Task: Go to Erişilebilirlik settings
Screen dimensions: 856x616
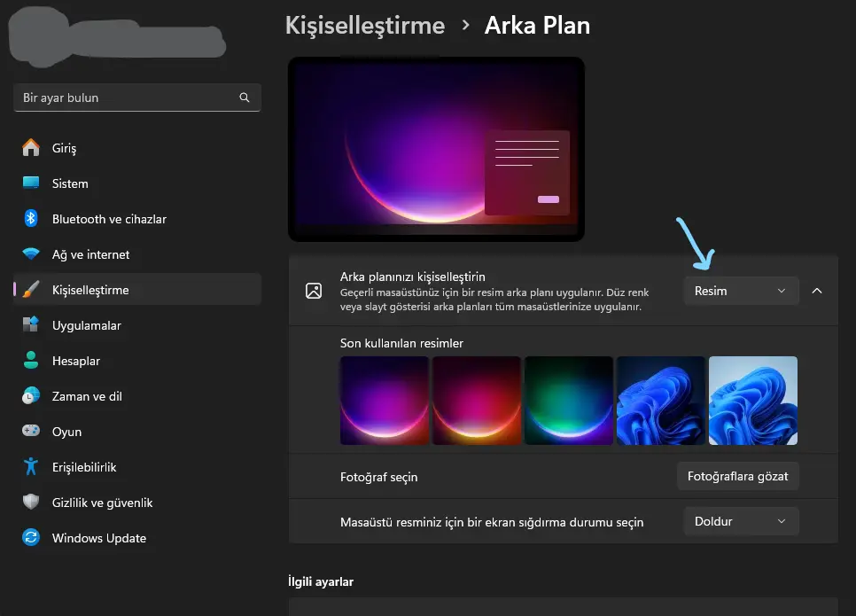Action: pyautogui.click(x=137, y=467)
